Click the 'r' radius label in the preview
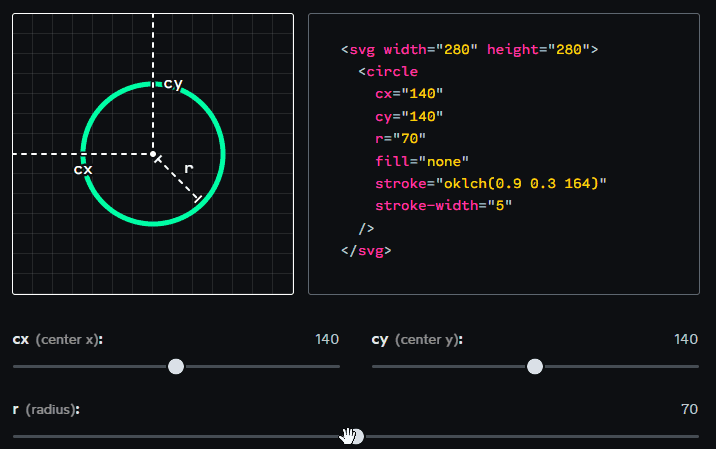Viewport: 716px width, 449px height. (x=189, y=168)
